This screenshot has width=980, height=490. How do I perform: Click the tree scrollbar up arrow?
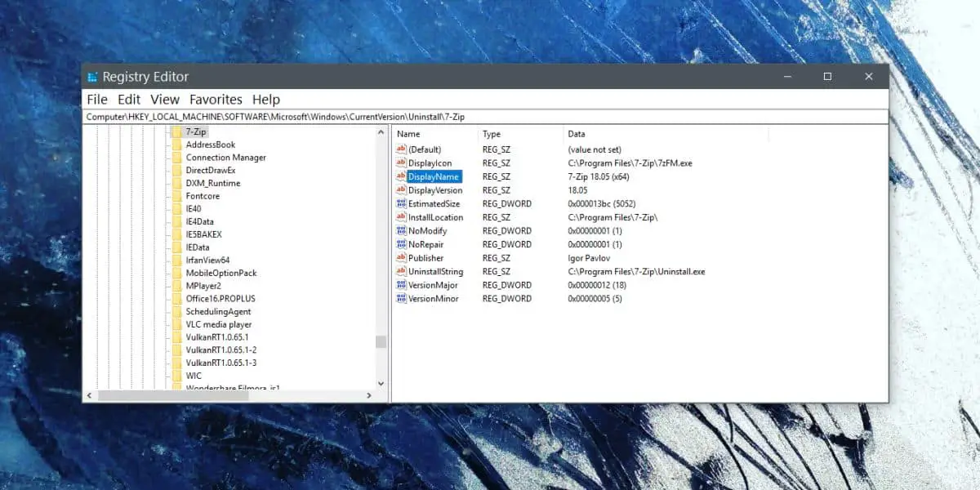click(x=381, y=131)
